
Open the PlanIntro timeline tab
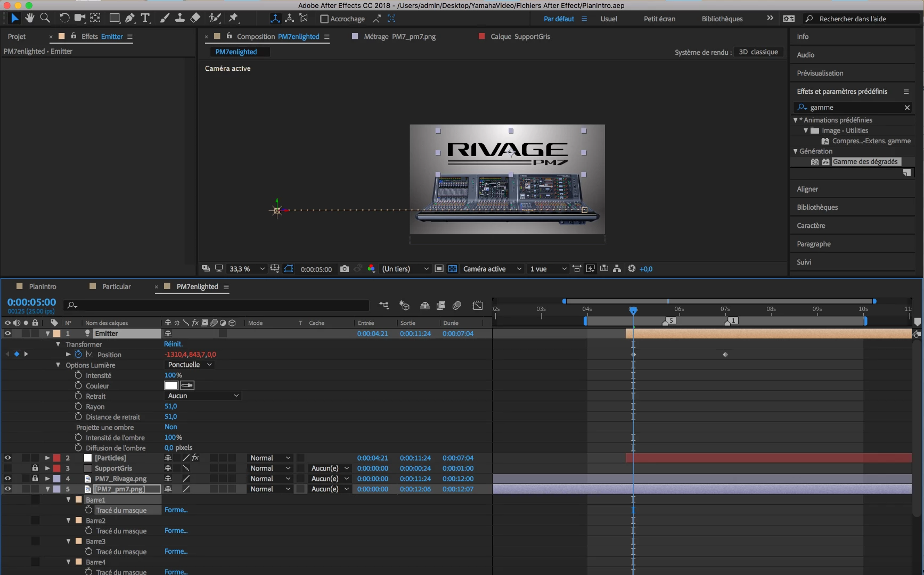[x=42, y=286]
